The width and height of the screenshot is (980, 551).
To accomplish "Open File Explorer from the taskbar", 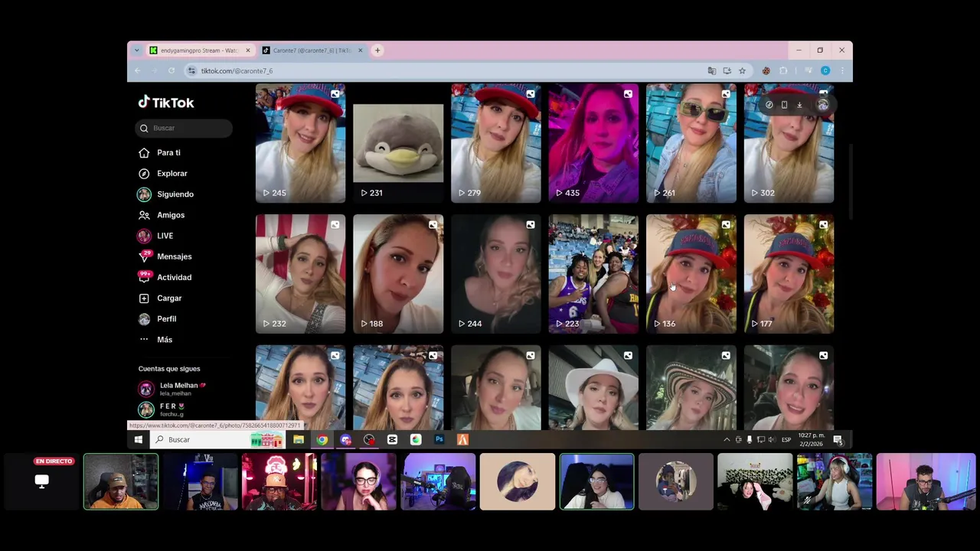I will (x=299, y=439).
